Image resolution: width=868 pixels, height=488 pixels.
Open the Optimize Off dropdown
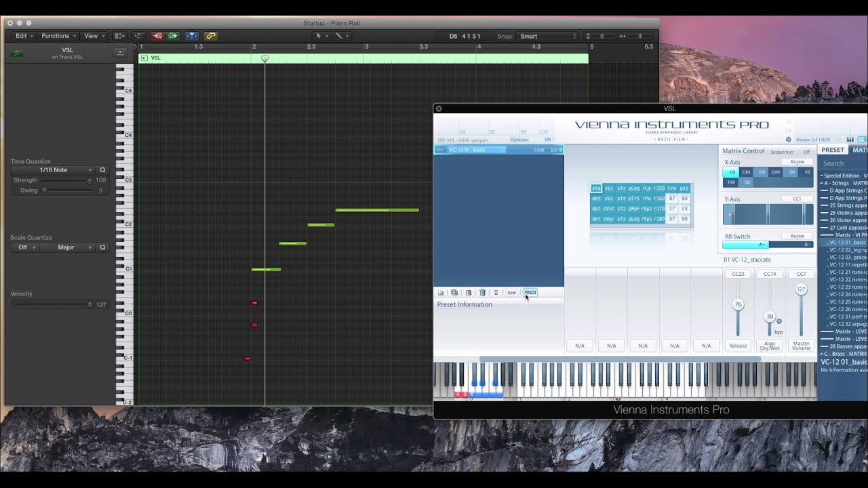click(532, 140)
